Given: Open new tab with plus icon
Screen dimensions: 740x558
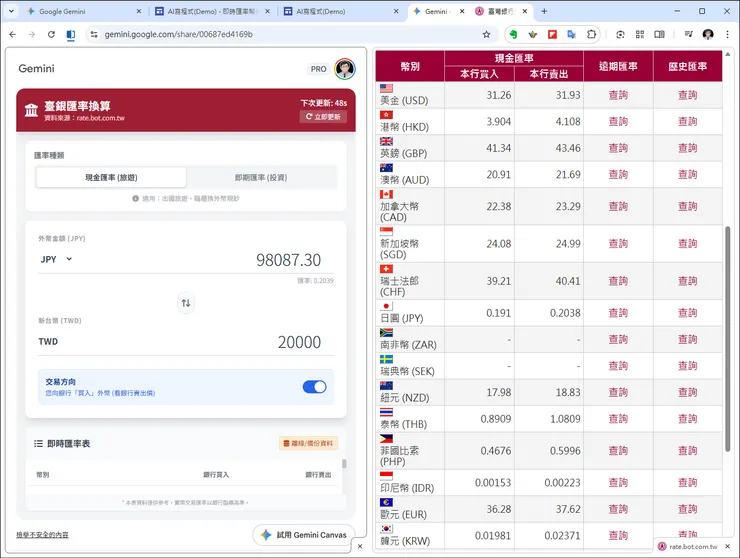Looking at the screenshot, I should click(x=544, y=11).
